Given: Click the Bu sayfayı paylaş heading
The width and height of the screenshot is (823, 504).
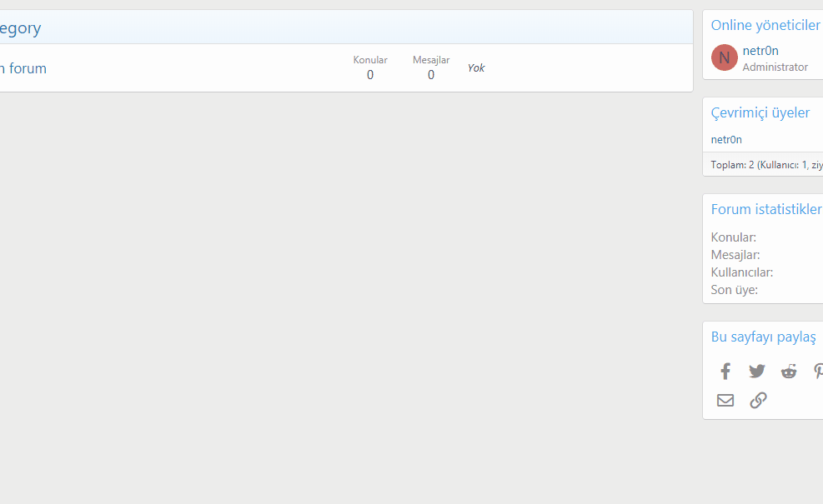Looking at the screenshot, I should coord(763,337).
